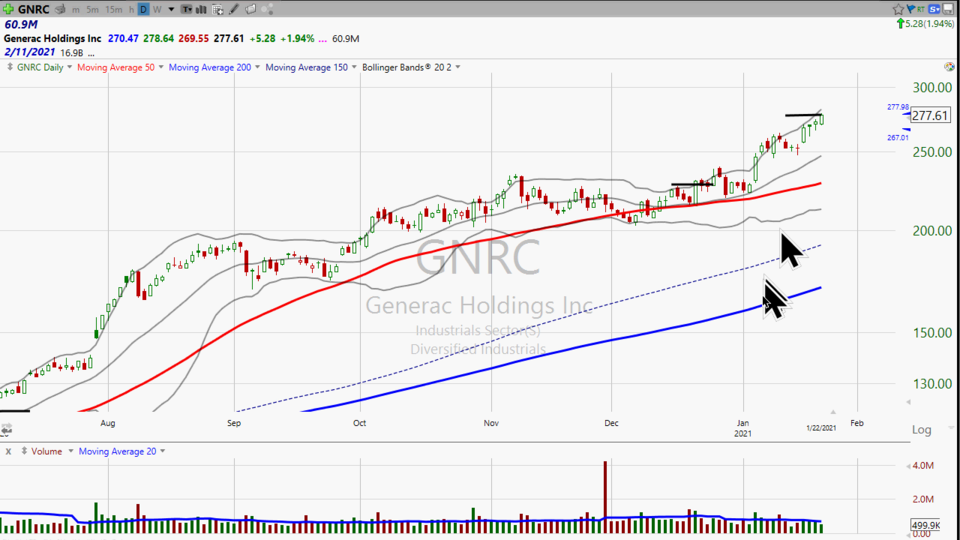This screenshot has height=540, width=960.
Task: Click the Generac Holdings Inc company name
Action: [53, 39]
